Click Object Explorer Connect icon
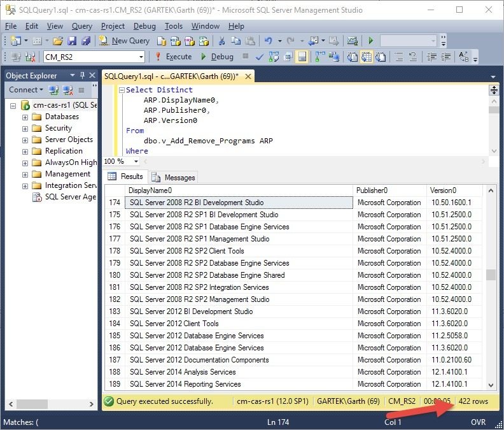Viewport: 504px width, 430px height. [x=53, y=90]
